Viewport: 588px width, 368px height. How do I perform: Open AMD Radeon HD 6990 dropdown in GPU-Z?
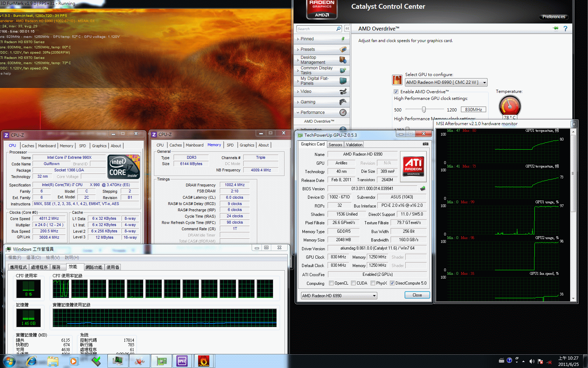click(339, 296)
